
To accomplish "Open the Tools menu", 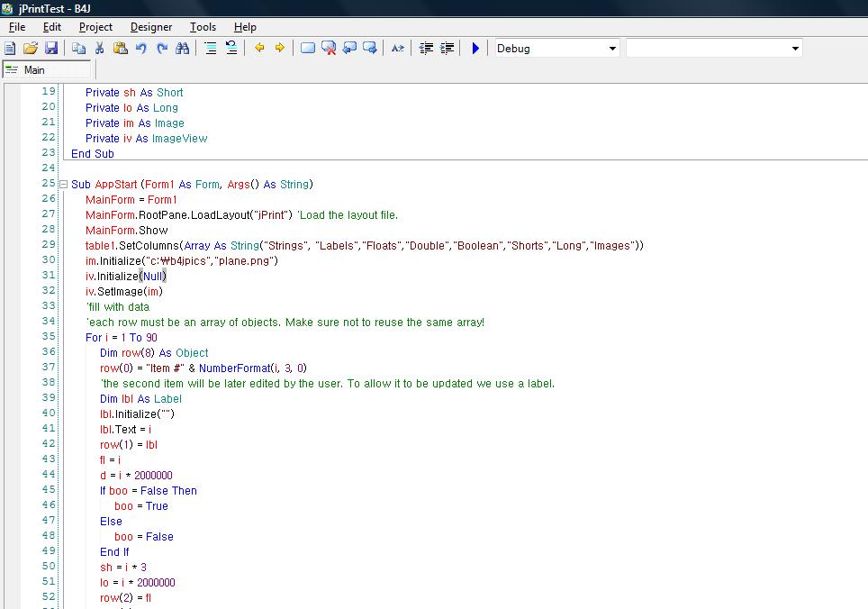I will (203, 27).
